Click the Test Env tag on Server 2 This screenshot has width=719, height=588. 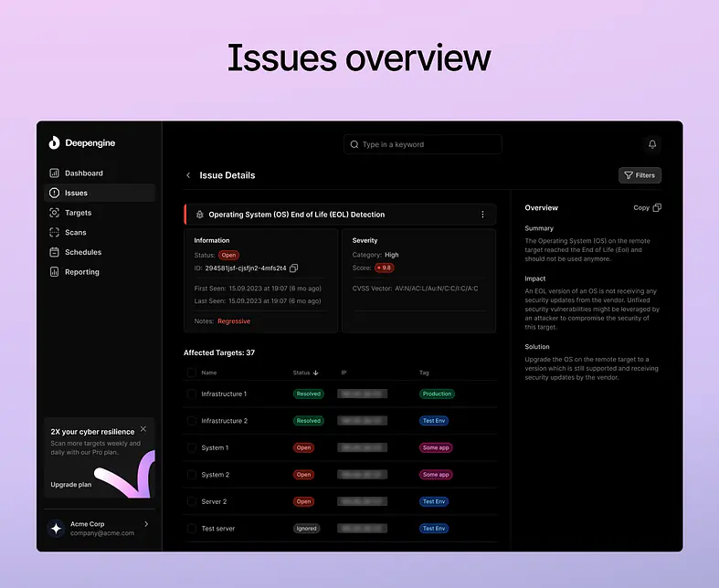click(434, 501)
